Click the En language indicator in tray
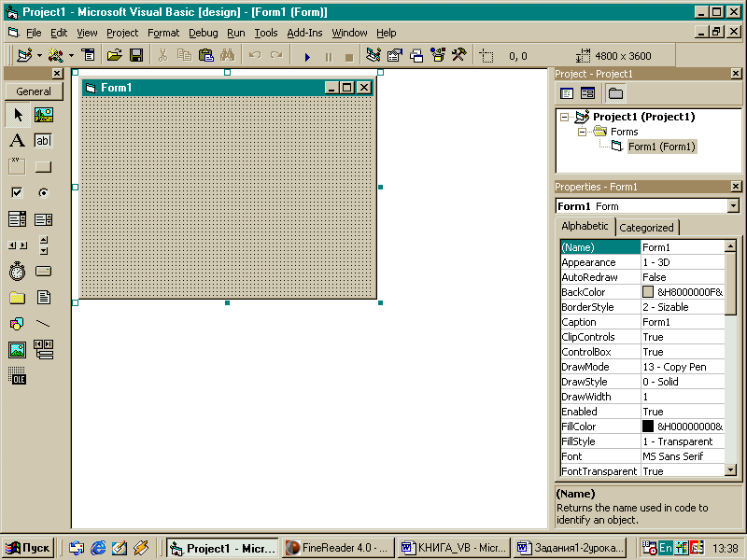The height and width of the screenshot is (560, 747). coord(666,548)
